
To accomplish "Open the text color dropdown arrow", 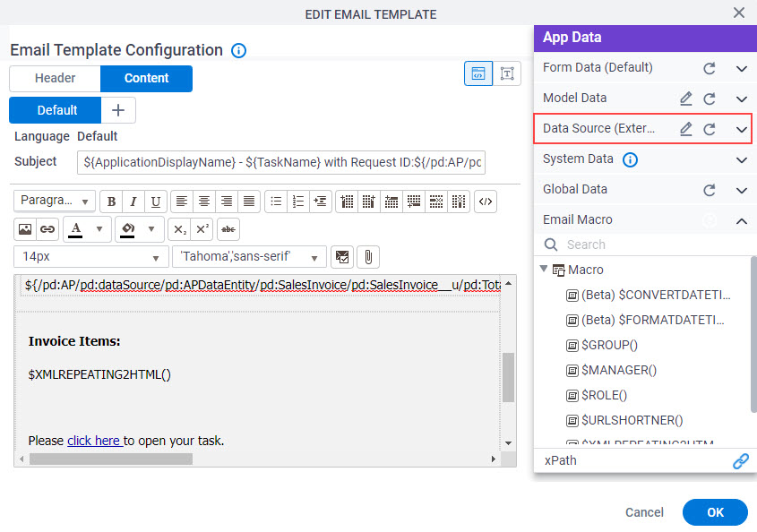I will click(99, 228).
